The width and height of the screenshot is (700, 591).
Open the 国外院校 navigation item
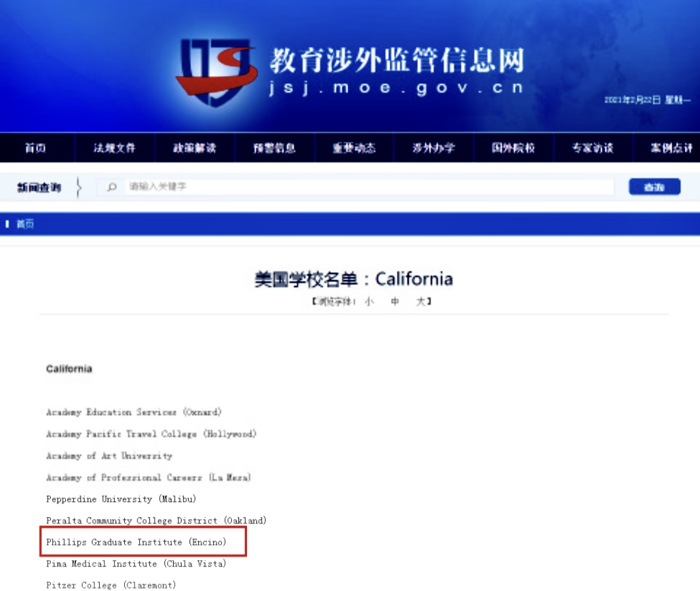click(513, 148)
